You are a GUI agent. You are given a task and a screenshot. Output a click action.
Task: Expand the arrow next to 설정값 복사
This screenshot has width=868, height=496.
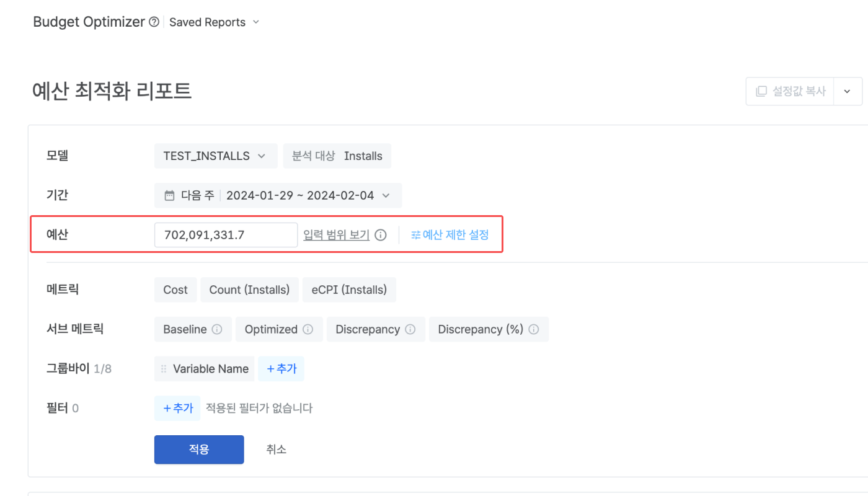pyautogui.click(x=848, y=91)
